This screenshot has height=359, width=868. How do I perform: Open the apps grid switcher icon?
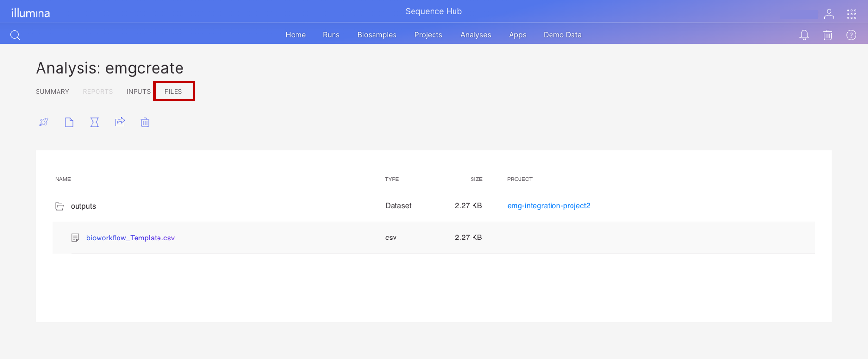(x=851, y=14)
